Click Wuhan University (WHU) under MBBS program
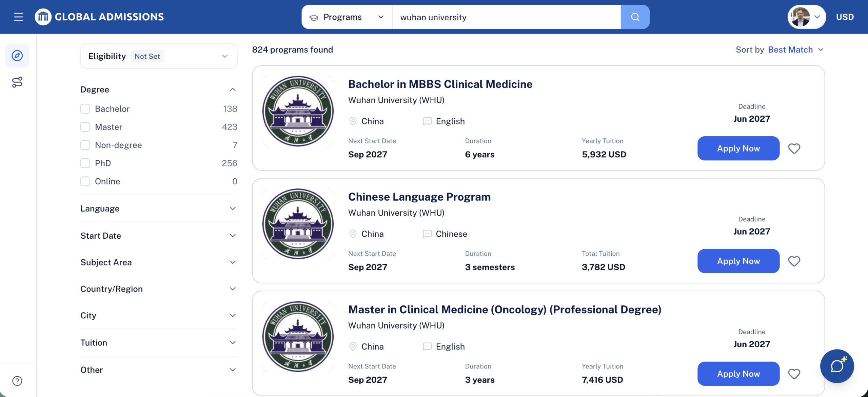Image resolution: width=868 pixels, height=397 pixels. (x=396, y=100)
